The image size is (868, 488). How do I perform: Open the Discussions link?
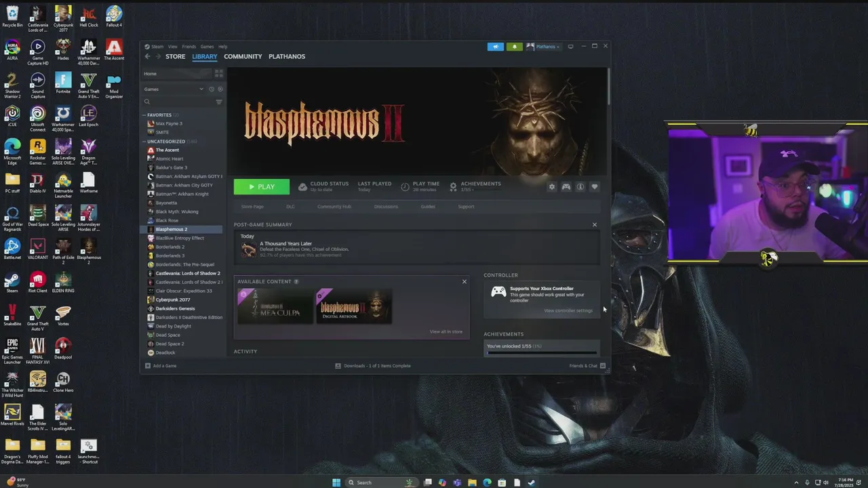coord(386,207)
